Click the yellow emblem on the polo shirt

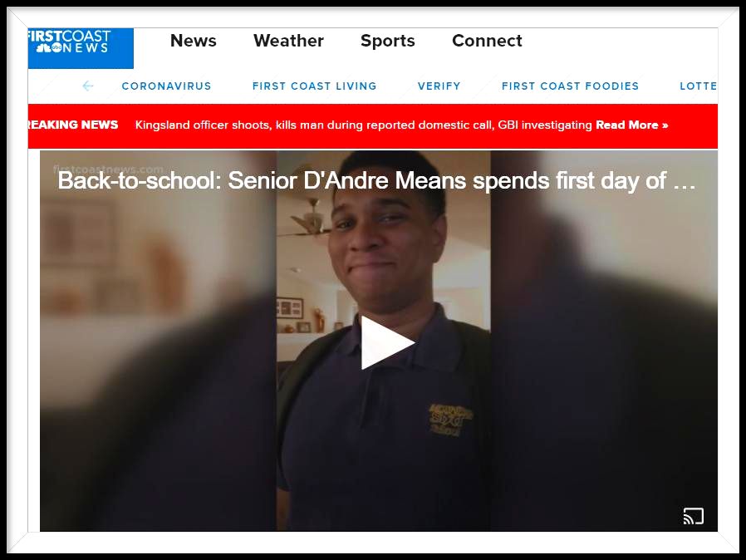tap(450, 419)
